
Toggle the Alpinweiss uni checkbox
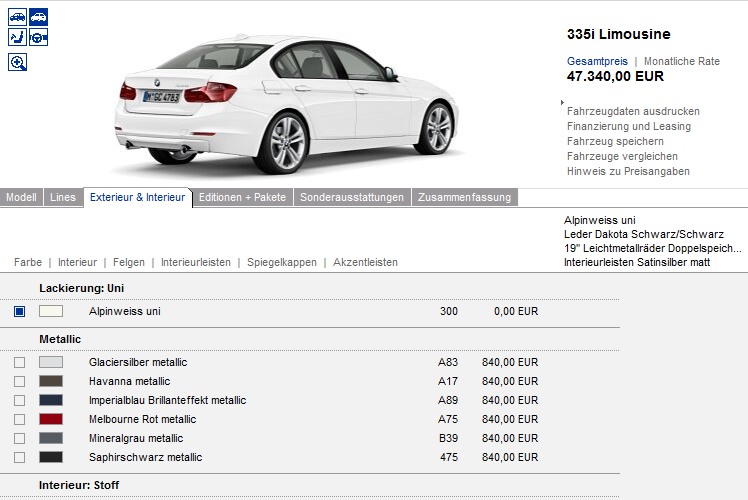19,311
